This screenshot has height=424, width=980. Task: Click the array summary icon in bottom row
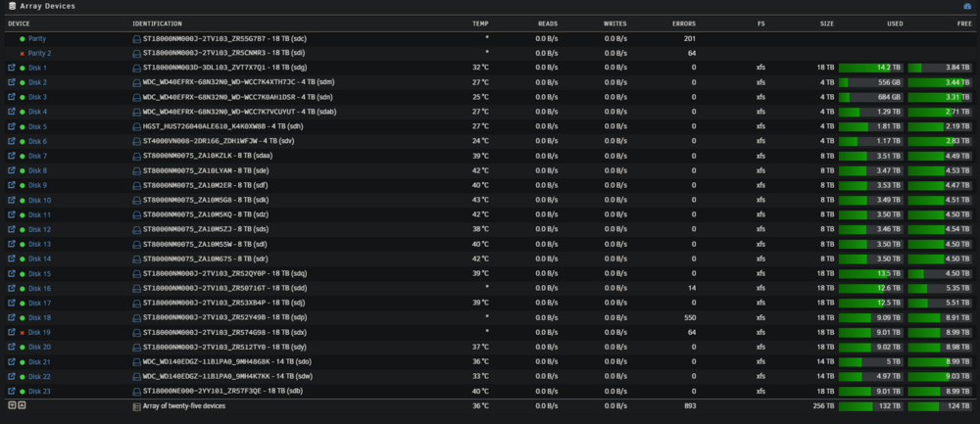tap(137, 406)
